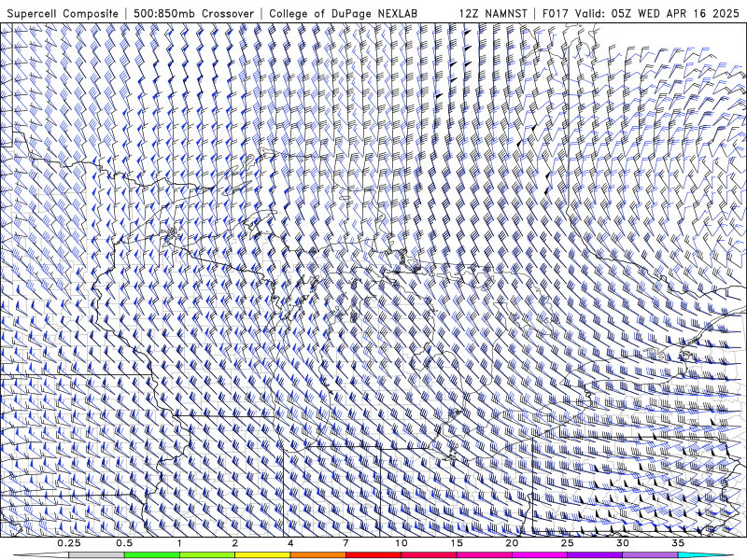Viewport: 747px width, 560px height.
Task: Click the scale value 30
Action: pyautogui.click(x=623, y=543)
